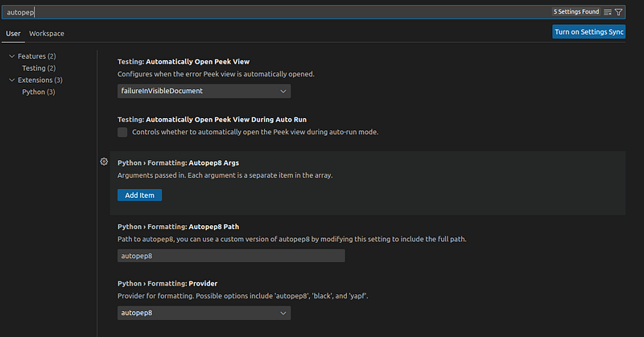Click Turn on Settings Sync
This screenshot has width=644, height=337.
pos(589,32)
